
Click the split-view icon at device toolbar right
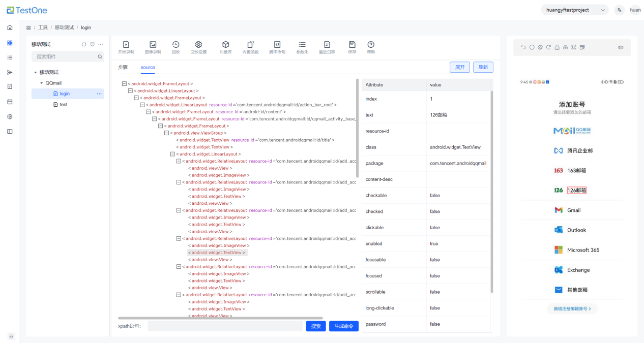coord(621,47)
